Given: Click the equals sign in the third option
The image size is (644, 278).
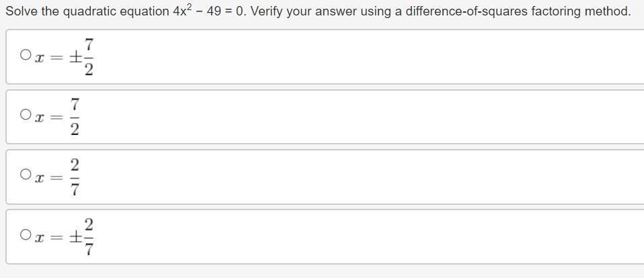Looking at the screenshot, I should (x=56, y=177).
